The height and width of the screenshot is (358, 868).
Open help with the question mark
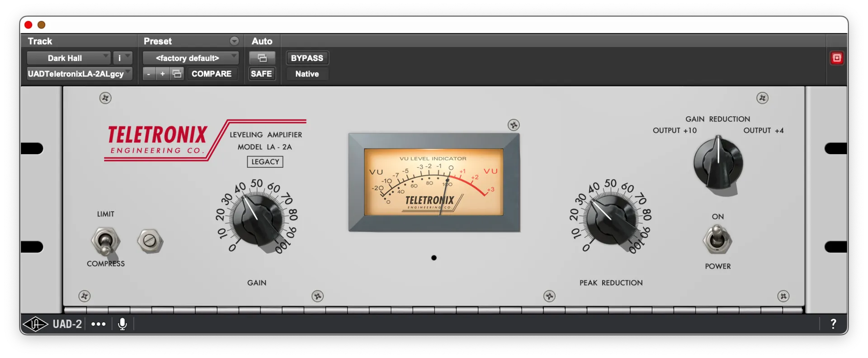point(833,324)
